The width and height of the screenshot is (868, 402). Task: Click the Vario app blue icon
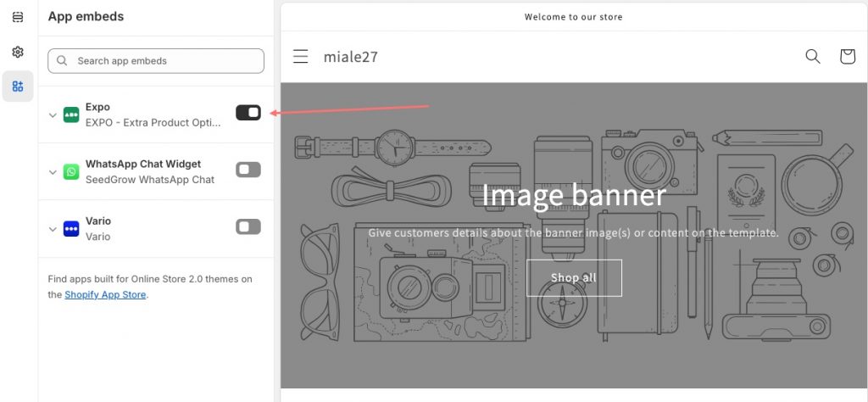pos(71,229)
